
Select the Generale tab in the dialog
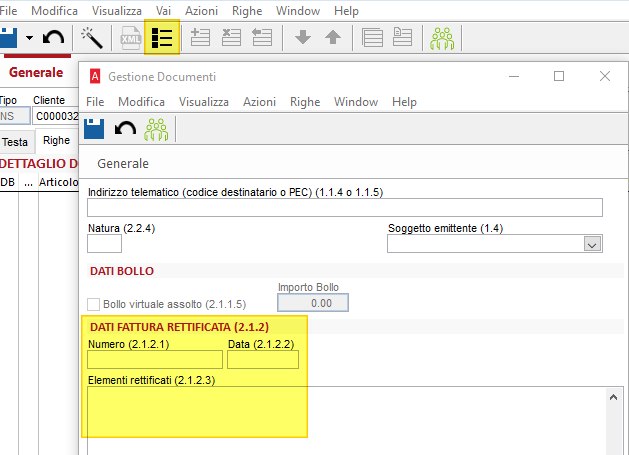(x=123, y=164)
